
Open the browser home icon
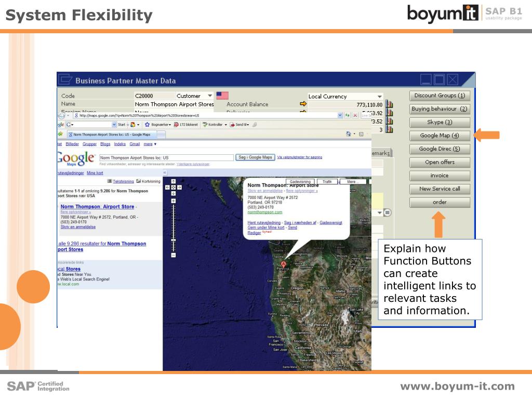coord(349,134)
